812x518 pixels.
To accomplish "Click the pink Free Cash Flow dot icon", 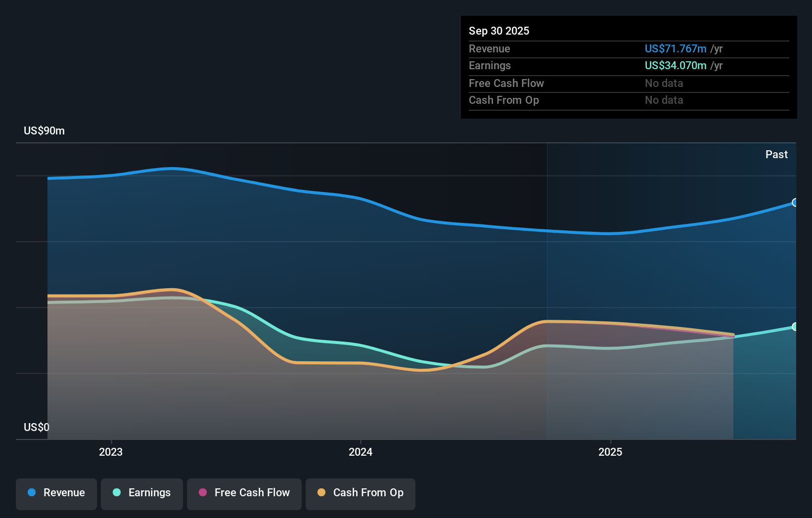I will 202,493.
